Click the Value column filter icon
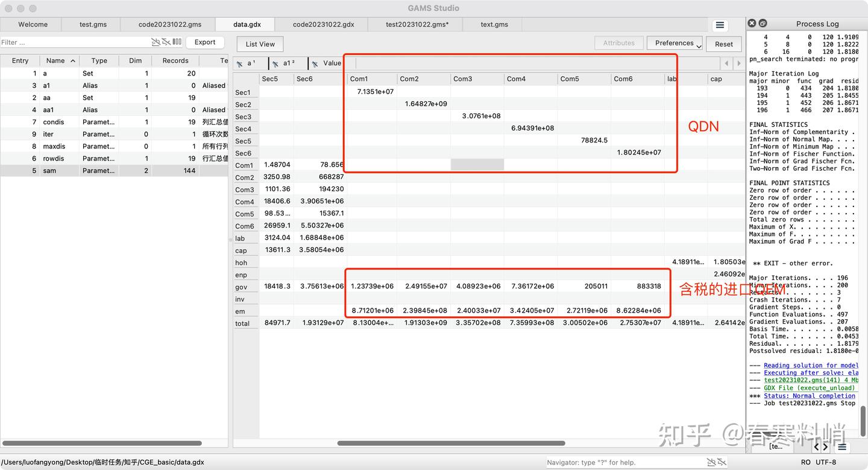 pos(315,63)
